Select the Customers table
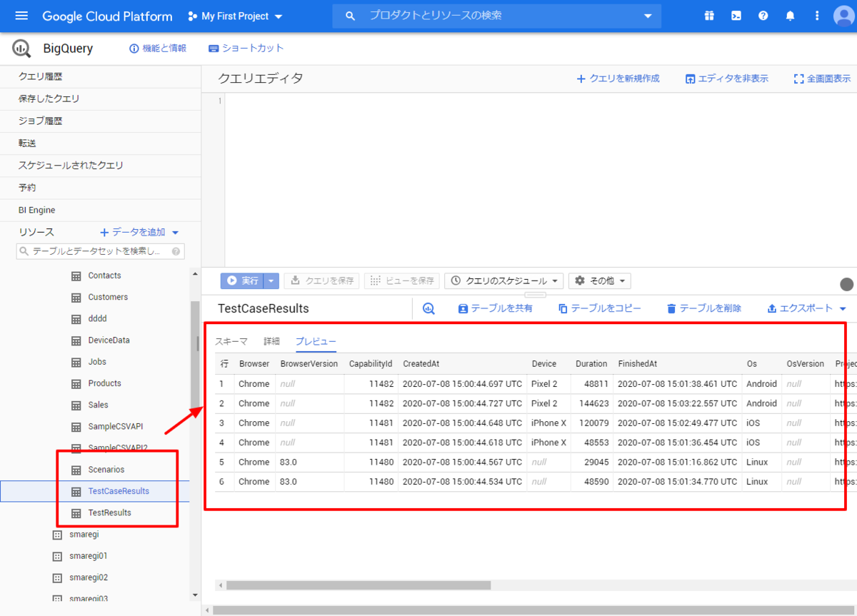 point(108,297)
